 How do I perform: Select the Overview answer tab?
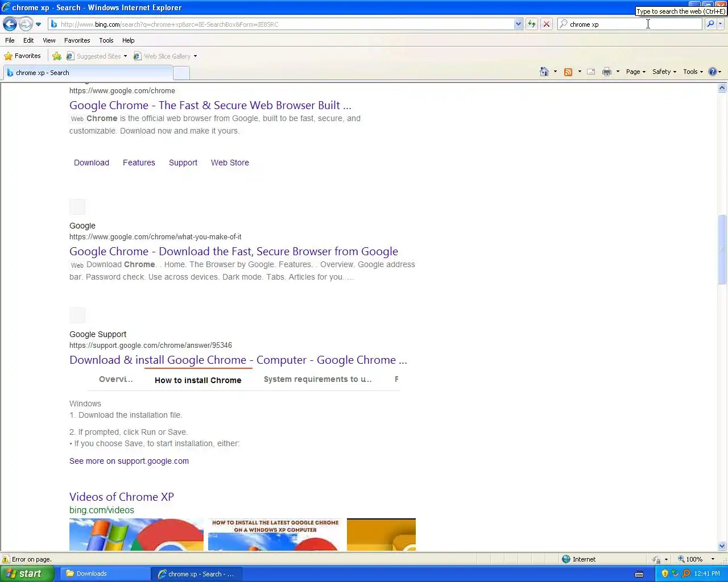point(116,379)
